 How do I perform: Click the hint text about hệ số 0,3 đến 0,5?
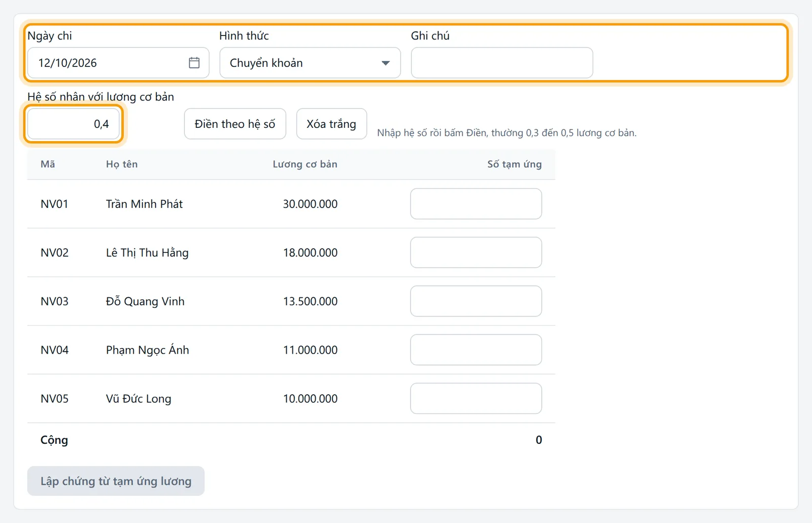click(506, 133)
